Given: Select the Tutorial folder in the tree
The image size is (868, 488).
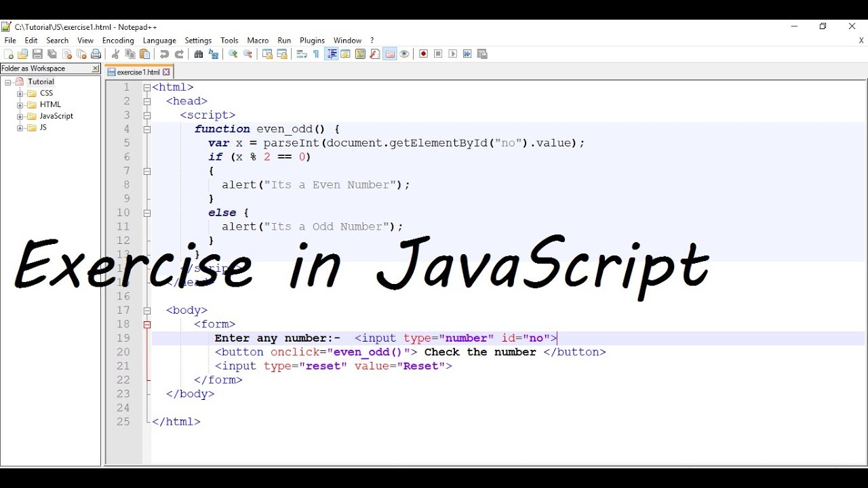Looking at the screenshot, I should 41,82.
